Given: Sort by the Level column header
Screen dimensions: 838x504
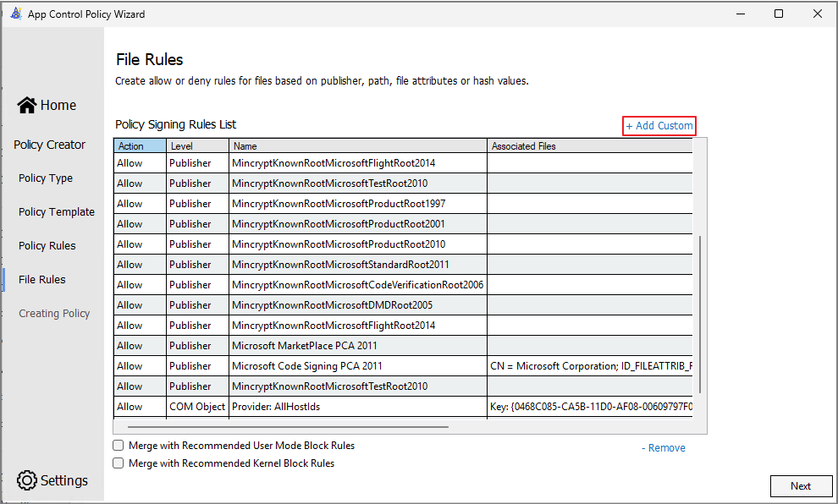Looking at the screenshot, I should pyautogui.click(x=197, y=145).
